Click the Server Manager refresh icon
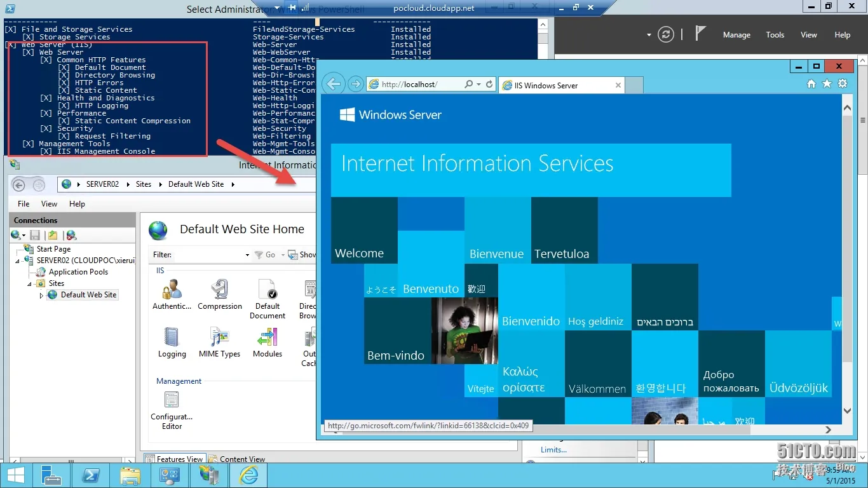Viewport: 868px width, 488px height. pos(666,34)
